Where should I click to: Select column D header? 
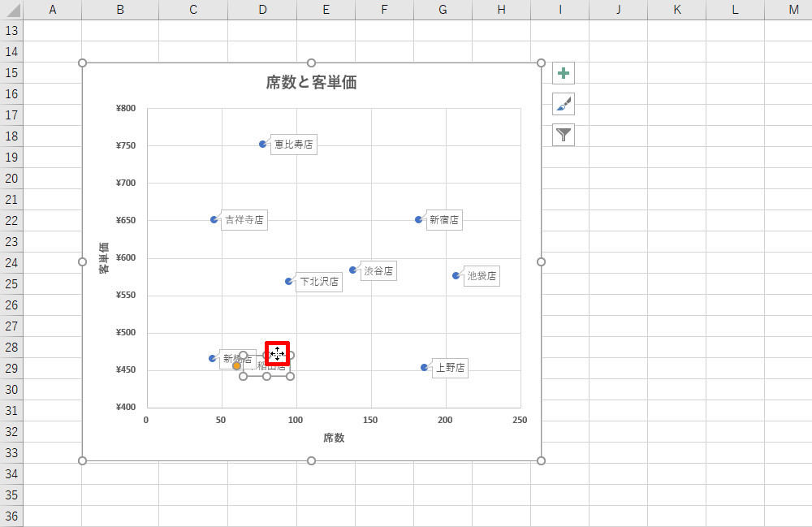point(262,9)
